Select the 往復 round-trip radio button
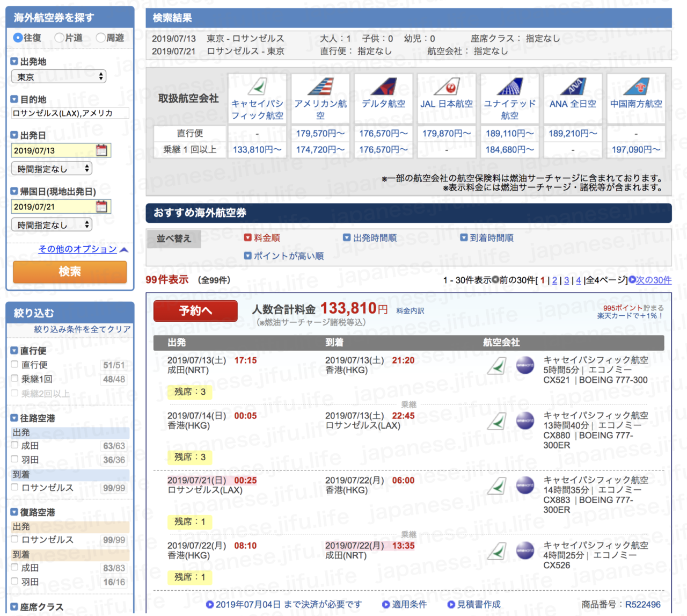Viewport: 687px width, 616px height. tap(18, 38)
